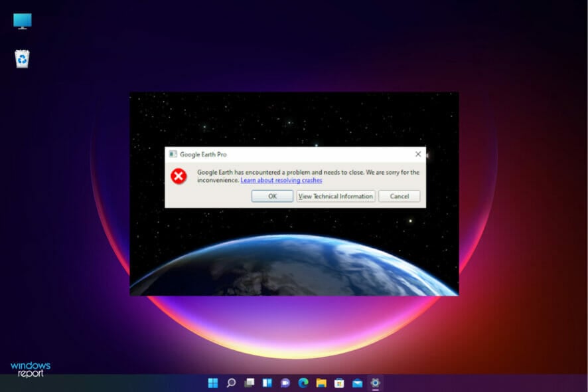Close the Google Earth Pro error dialog
This screenshot has width=588, height=392.
pyautogui.click(x=418, y=154)
